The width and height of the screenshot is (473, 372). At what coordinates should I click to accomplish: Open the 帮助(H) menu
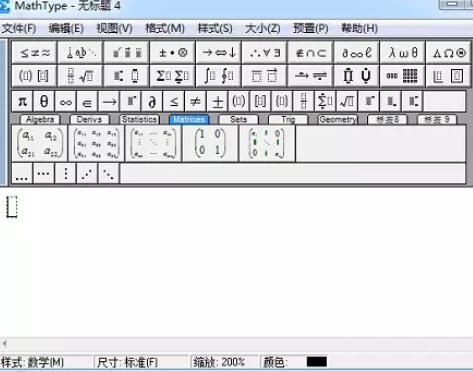point(360,29)
